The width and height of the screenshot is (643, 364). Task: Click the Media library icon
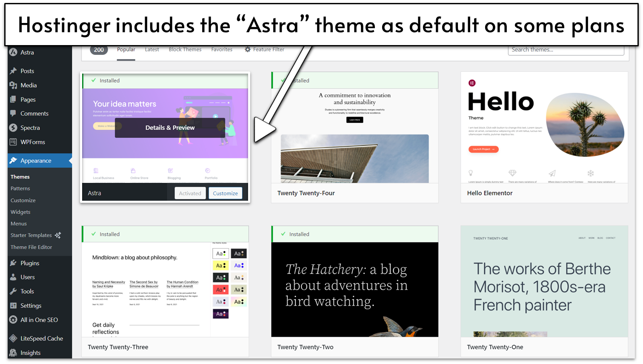13,85
